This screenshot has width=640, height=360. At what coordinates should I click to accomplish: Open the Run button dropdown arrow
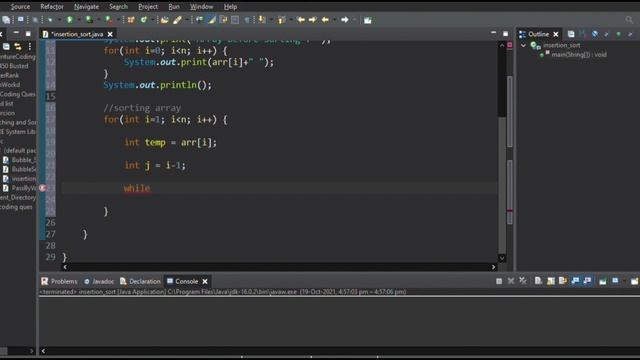pyautogui.click(x=78, y=20)
